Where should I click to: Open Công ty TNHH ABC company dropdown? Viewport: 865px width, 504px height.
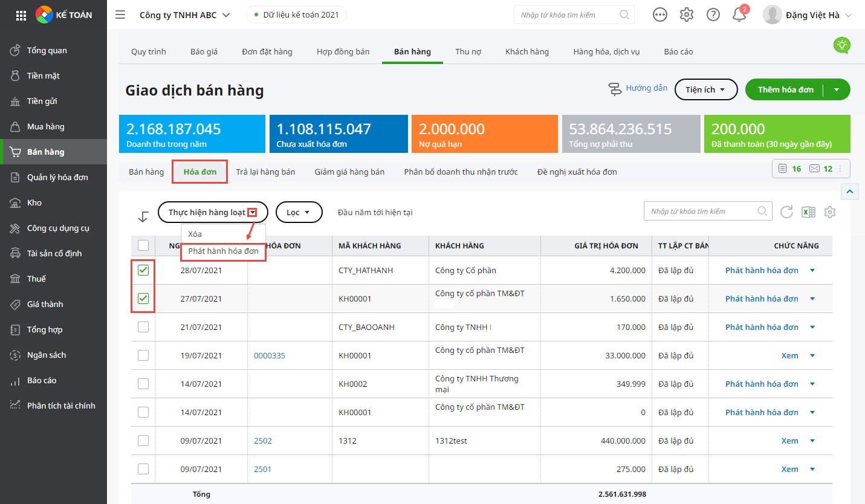185,15
